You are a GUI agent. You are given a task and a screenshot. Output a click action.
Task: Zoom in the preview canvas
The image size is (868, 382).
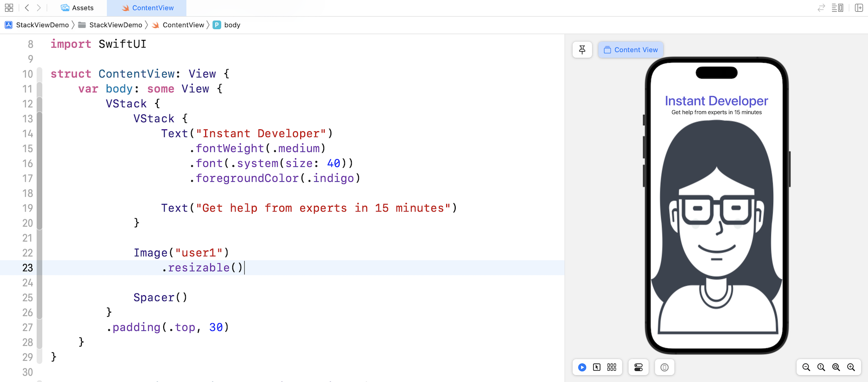[851, 367]
